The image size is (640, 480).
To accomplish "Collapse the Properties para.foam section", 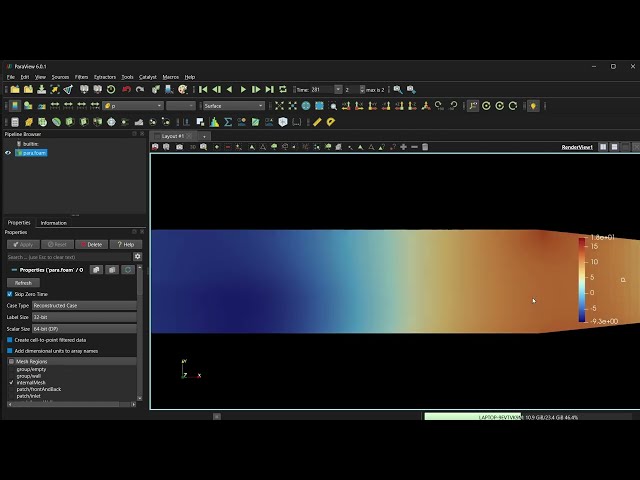I will [14, 270].
